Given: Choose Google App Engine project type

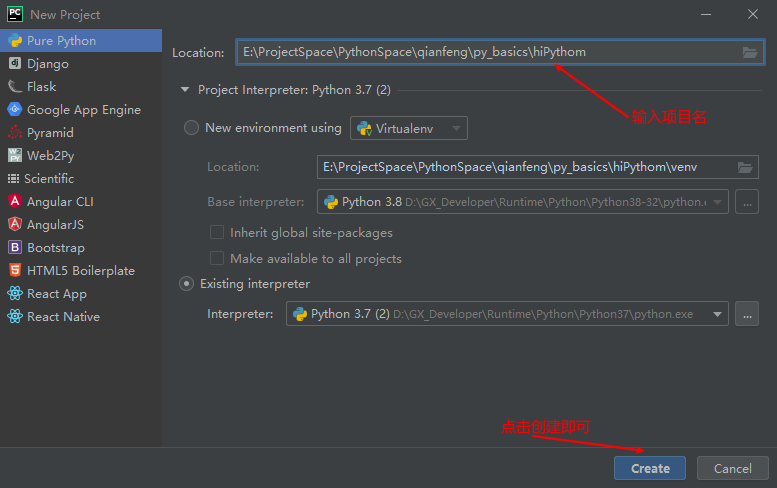Looking at the screenshot, I should (x=81, y=109).
